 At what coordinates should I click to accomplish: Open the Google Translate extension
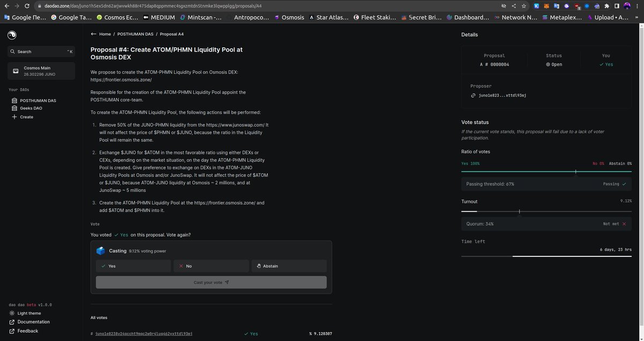(557, 6)
